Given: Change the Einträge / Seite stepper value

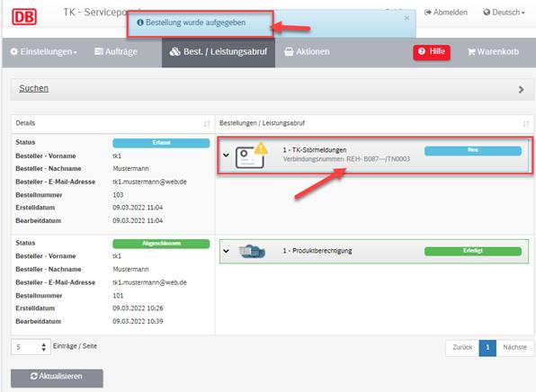Looking at the screenshot, I should (43, 347).
